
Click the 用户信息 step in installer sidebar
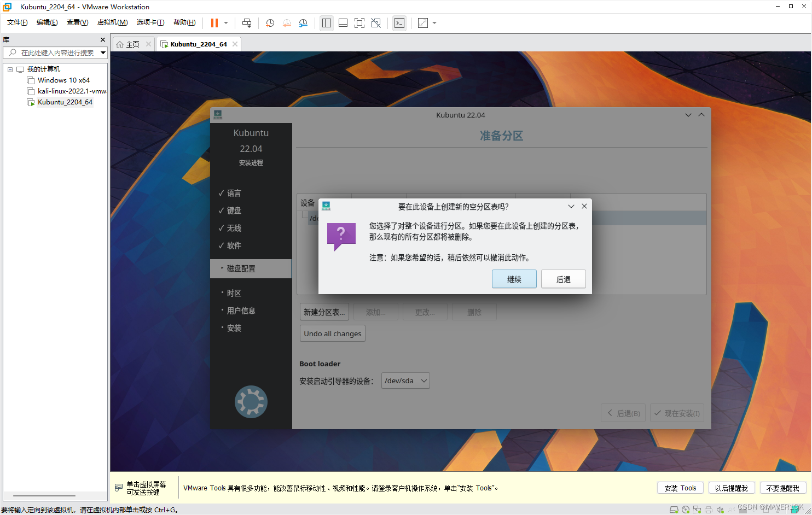241,311
